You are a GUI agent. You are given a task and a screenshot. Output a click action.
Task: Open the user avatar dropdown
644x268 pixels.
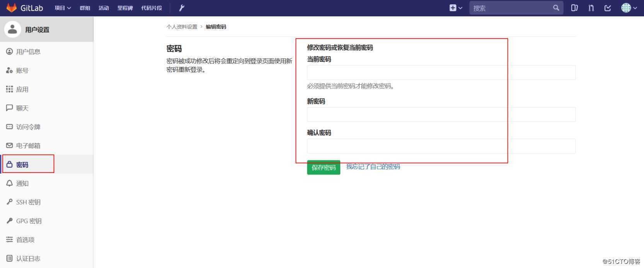pyautogui.click(x=629, y=8)
